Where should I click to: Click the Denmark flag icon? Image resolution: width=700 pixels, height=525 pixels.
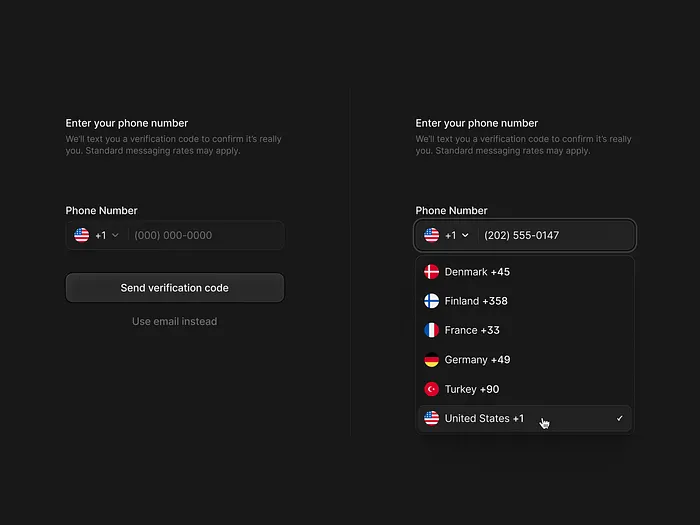tap(432, 272)
